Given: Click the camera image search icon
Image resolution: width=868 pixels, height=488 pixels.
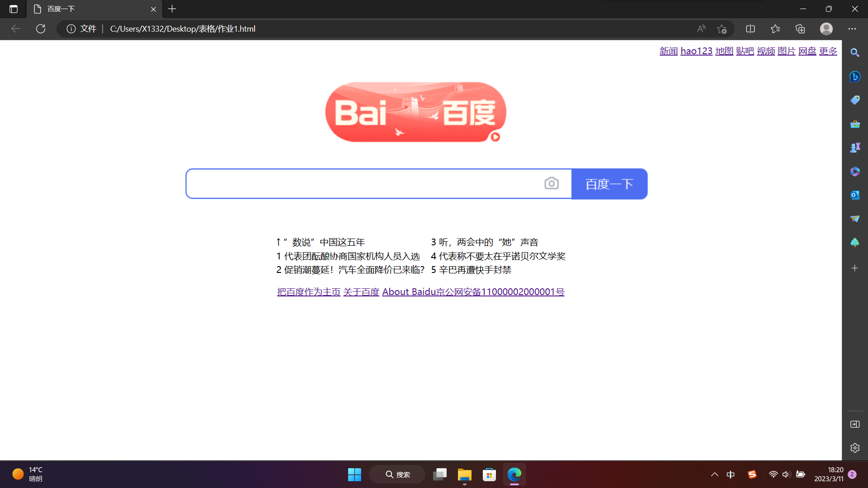Looking at the screenshot, I should click(x=551, y=183).
